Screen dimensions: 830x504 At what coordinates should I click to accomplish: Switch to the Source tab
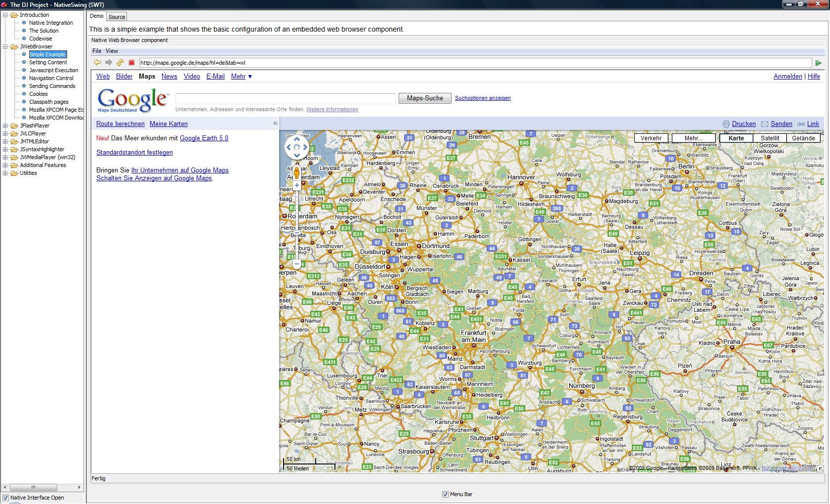pyautogui.click(x=117, y=17)
